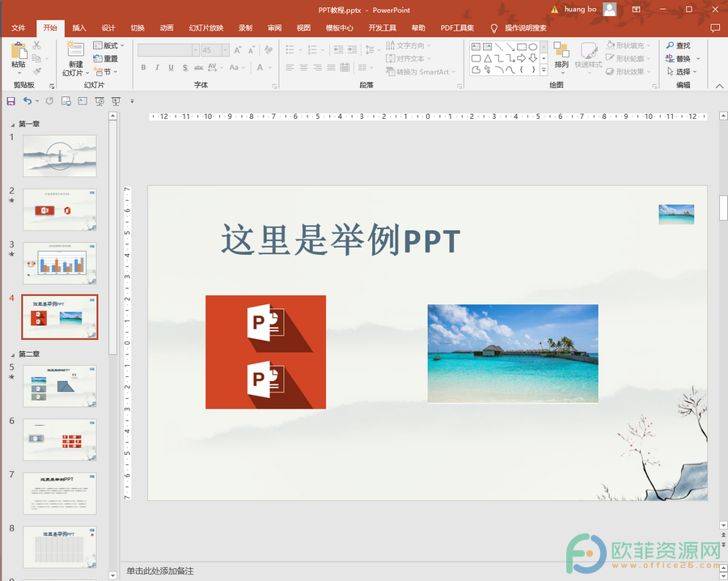The image size is (728, 581).
Task: Open the Align Text (对齐文本) dropdown
Action: pos(408,58)
